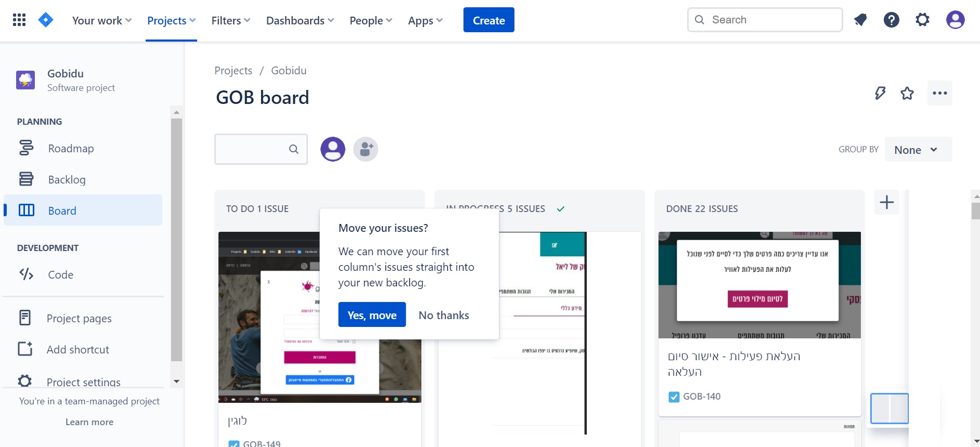Click the green check in In Progress header
980x447 pixels.
[561, 209]
